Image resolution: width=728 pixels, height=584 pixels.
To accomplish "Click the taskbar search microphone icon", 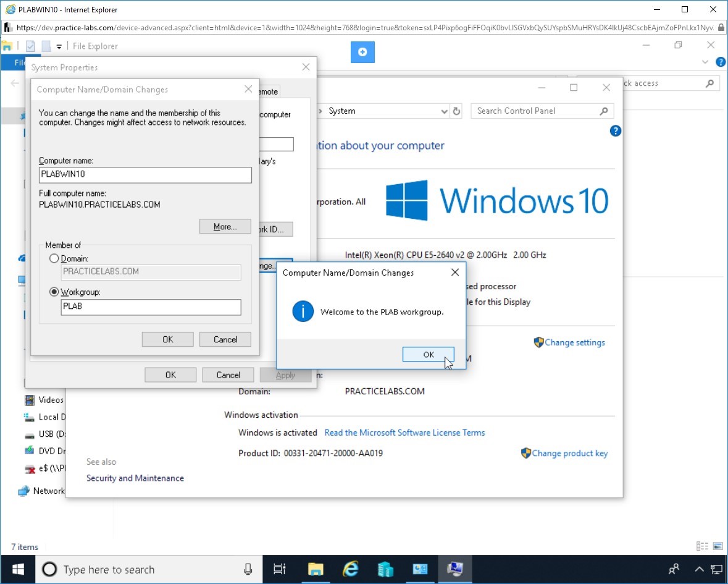I will [x=248, y=569].
